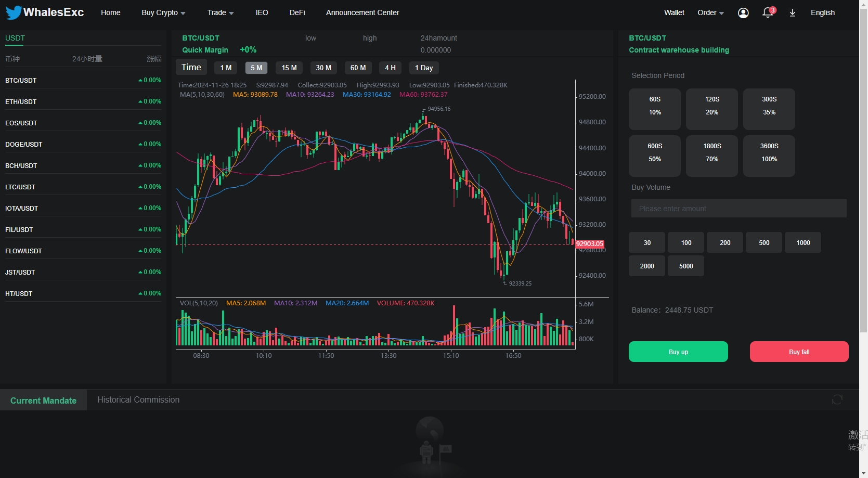Set buy volume to 100

pos(686,242)
